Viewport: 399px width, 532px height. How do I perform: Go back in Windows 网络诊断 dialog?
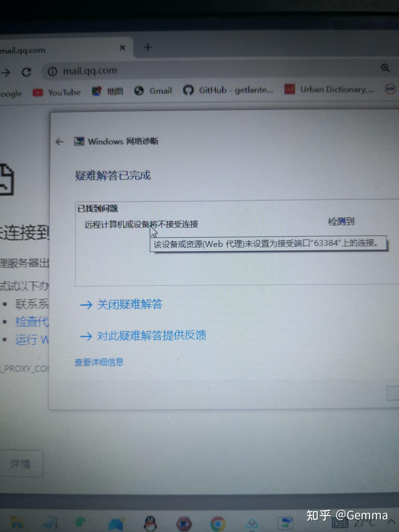tap(59, 142)
